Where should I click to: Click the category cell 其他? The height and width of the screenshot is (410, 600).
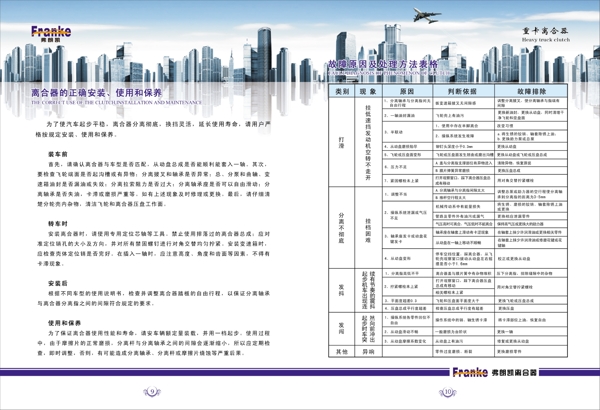342,351
